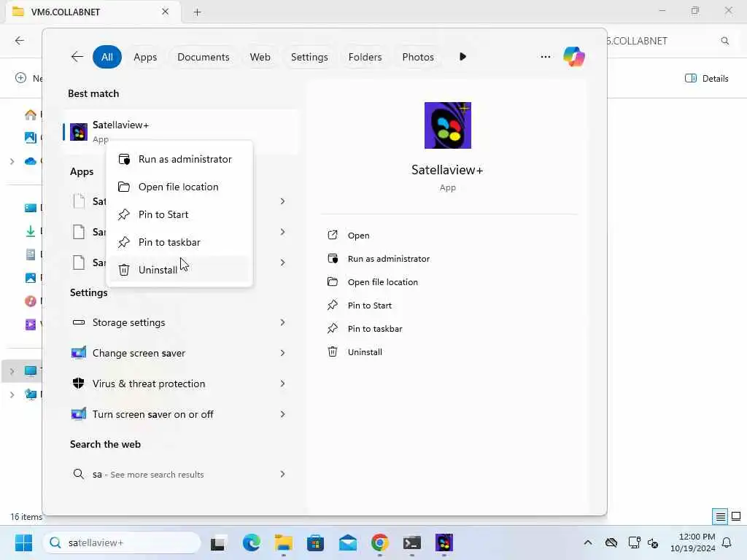The height and width of the screenshot is (560, 747).
Task: Launch Microsoft Edge from the taskbar
Action: [251, 542]
